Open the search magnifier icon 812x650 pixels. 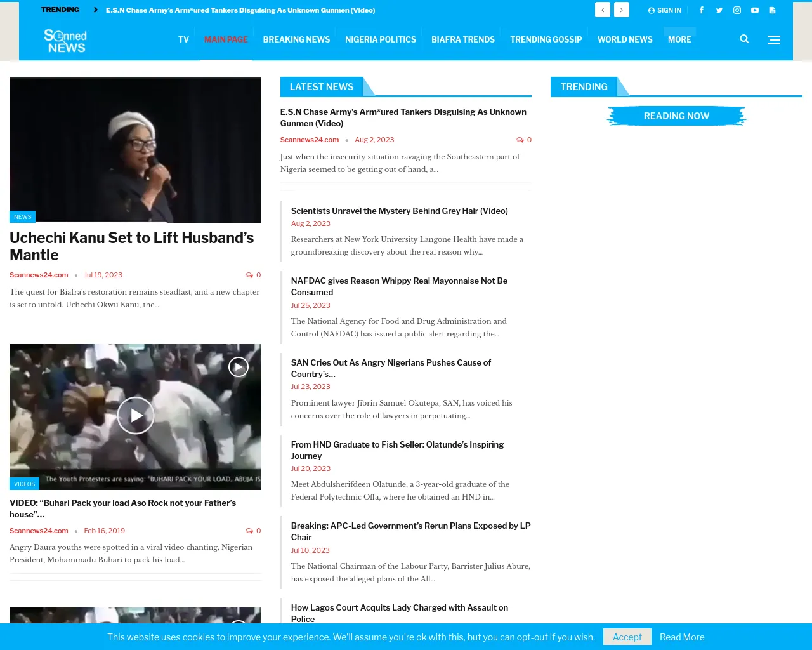coord(745,39)
